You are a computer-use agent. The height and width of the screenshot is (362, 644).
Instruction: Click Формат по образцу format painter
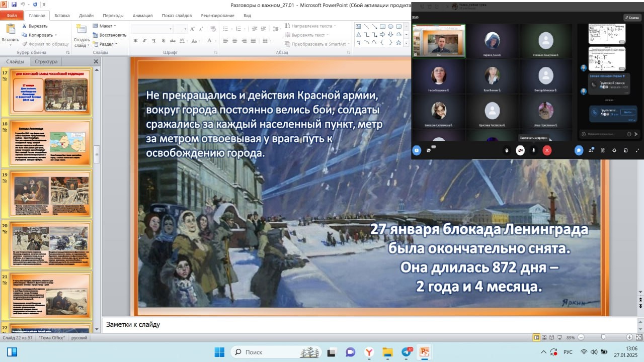click(x=45, y=44)
